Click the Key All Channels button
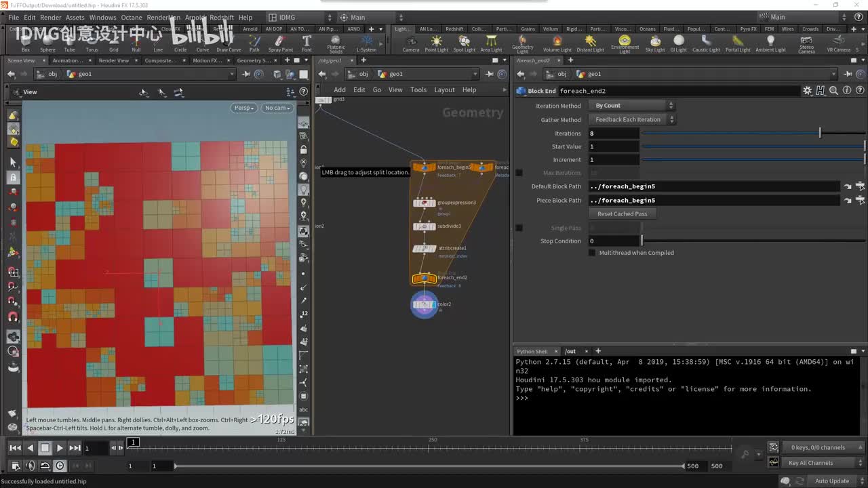Image resolution: width=868 pixels, height=488 pixels. (810, 463)
